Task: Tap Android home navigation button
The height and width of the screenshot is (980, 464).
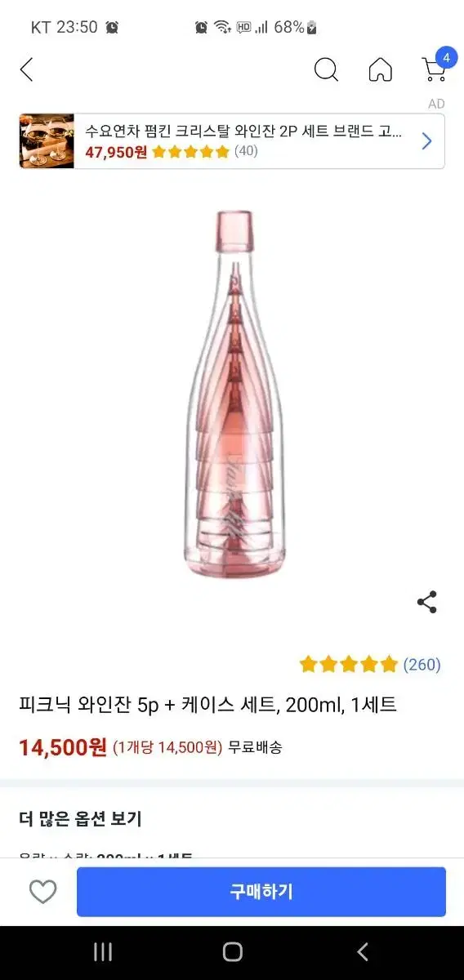Action: (x=233, y=951)
